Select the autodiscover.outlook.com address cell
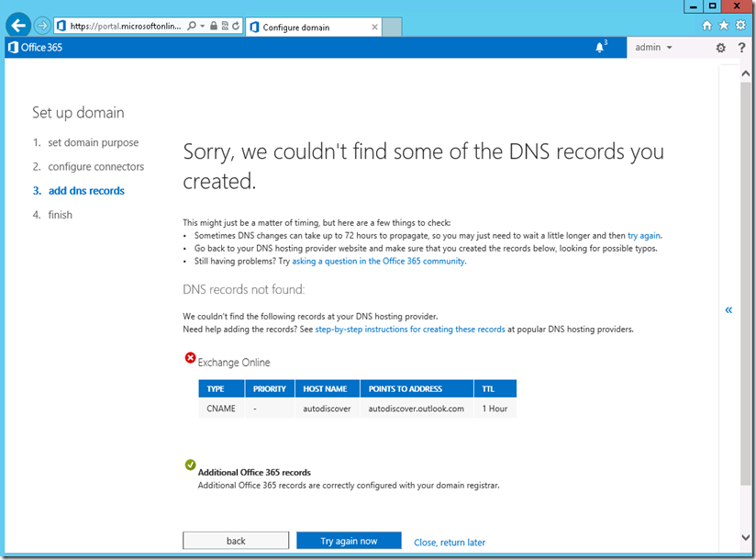Viewport: 756px width, 560px height. [x=417, y=409]
